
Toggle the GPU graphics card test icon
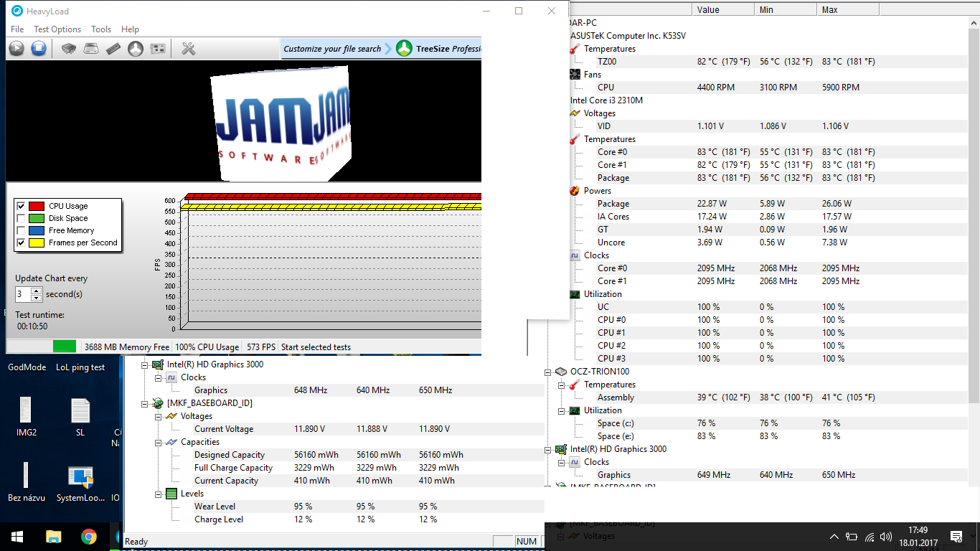point(158,49)
